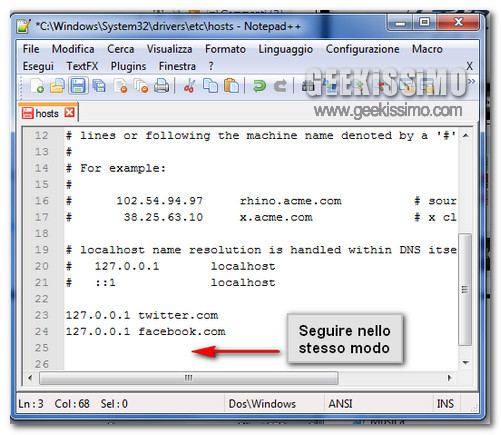Cut selection using scissors icon
The height and width of the screenshot is (435, 501).
189,86
